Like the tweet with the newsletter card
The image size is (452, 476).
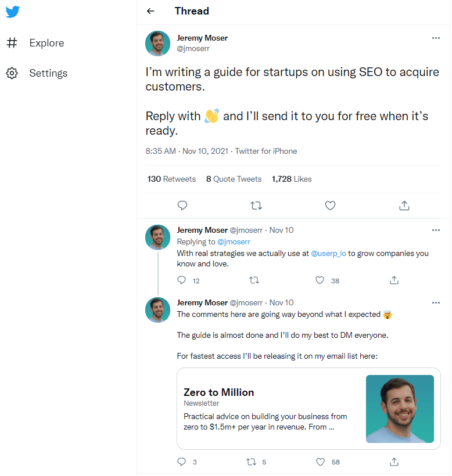pos(320,462)
